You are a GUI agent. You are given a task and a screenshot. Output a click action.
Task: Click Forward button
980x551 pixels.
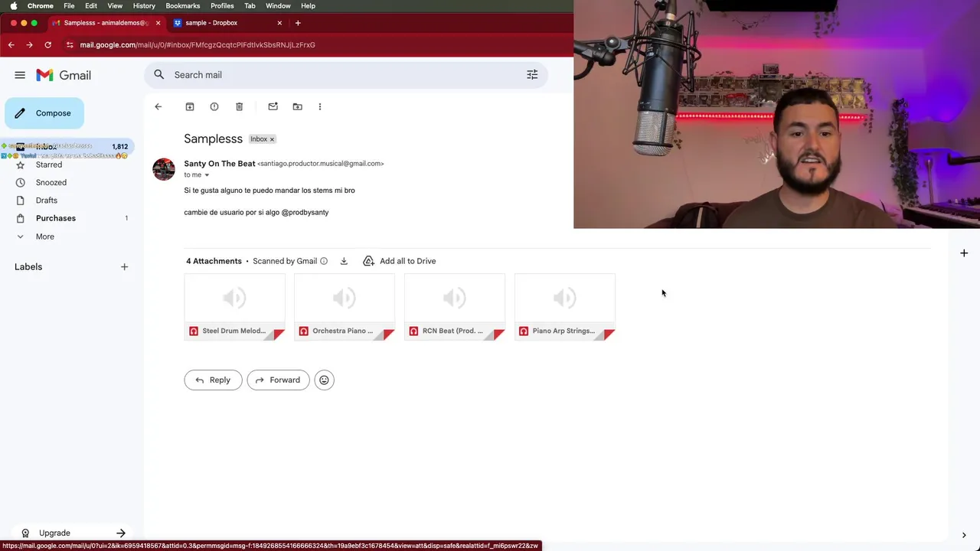(x=278, y=380)
